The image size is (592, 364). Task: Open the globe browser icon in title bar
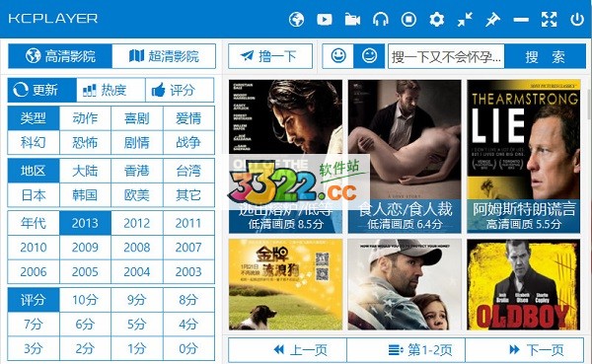tap(296, 19)
